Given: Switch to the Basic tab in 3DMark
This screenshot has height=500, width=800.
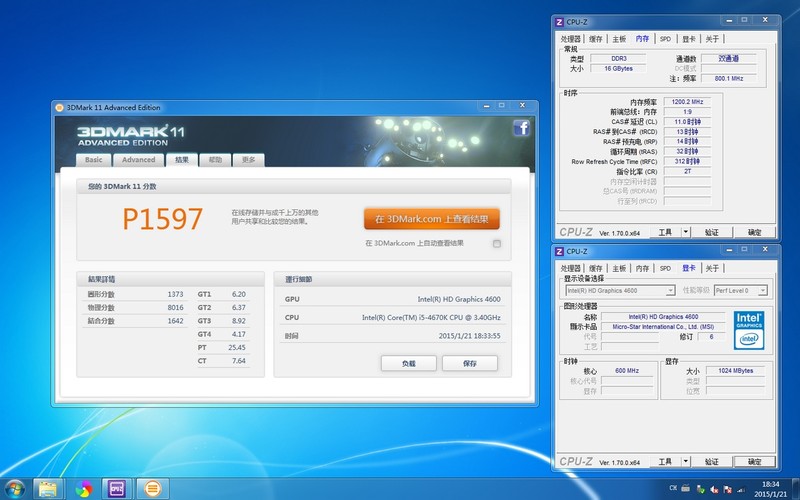Looking at the screenshot, I should 93,160.
